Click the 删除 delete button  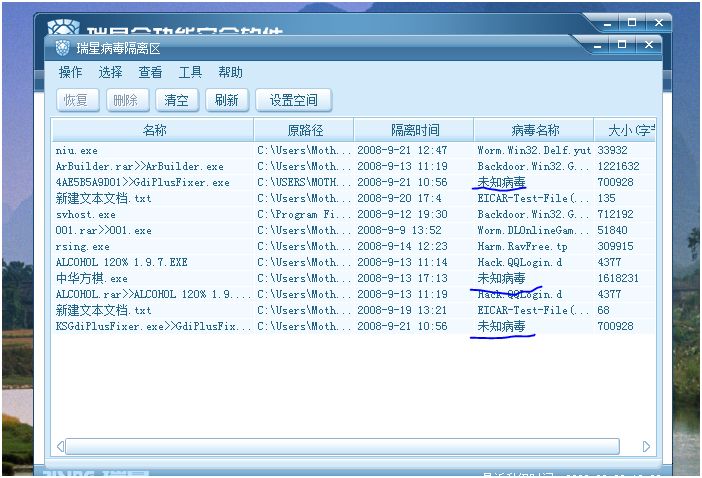pos(127,100)
